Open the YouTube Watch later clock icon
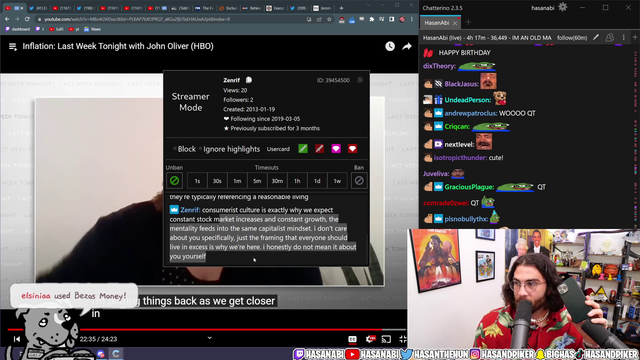This screenshot has width=640, height=360. point(390,47)
